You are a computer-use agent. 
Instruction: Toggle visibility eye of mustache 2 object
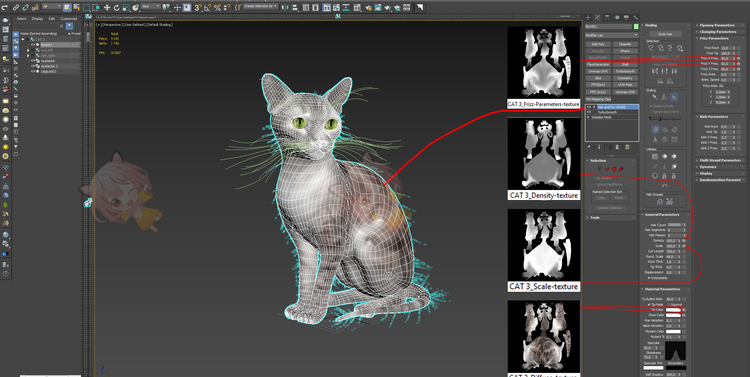(x=33, y=66)
